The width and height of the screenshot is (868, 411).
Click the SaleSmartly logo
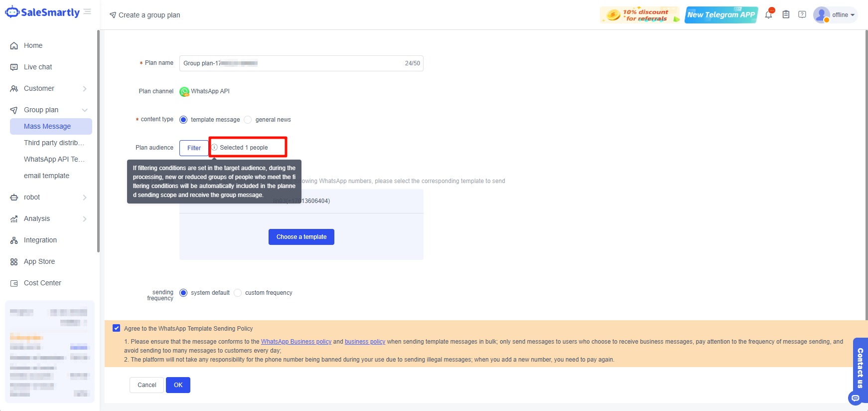(43, 12)
